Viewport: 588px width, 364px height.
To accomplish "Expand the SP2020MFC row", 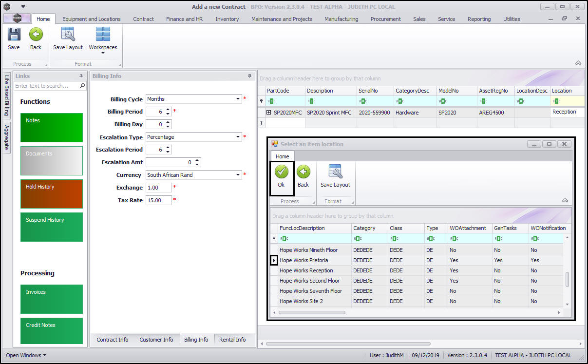I will pos(268,113).
